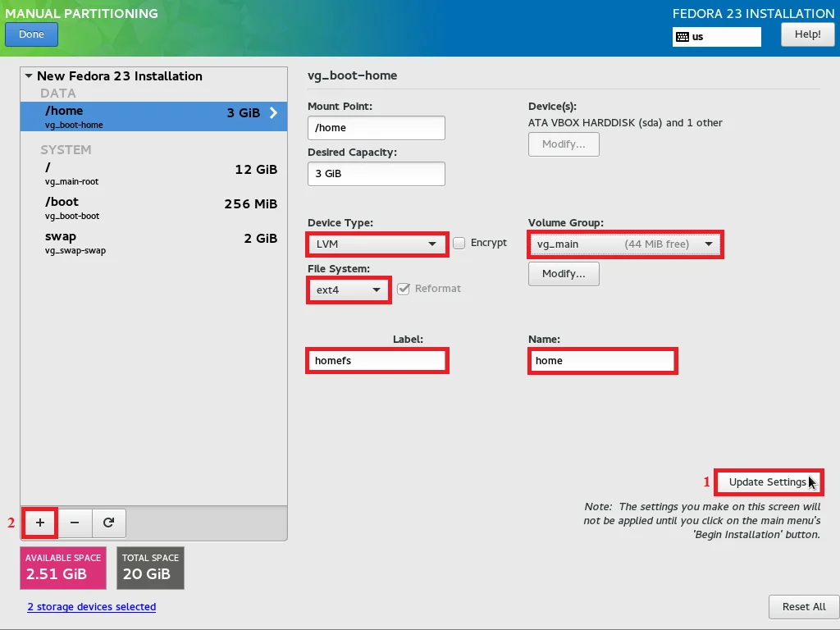Click the Name field containing home
The image size is (840, 630).
coord(603,361)
